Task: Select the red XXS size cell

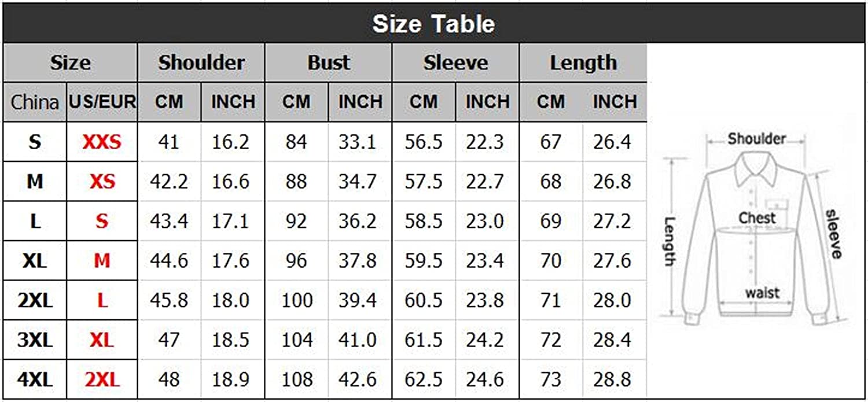Action: 102,142
